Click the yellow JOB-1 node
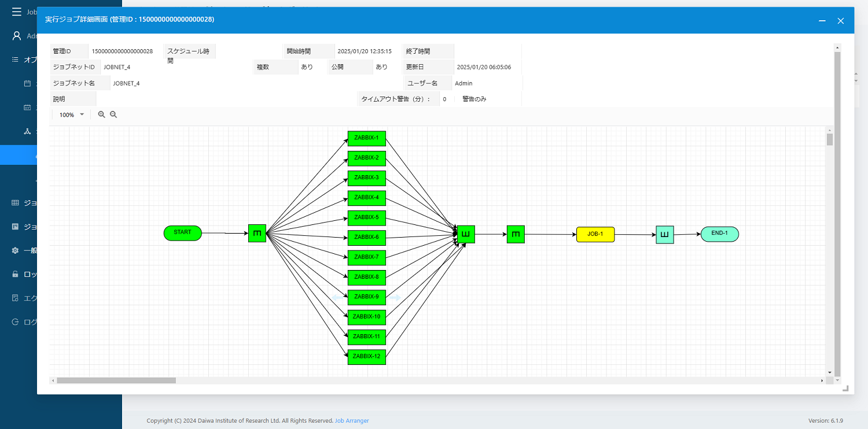Viewport: 868px width, 429px height. [x=595, y=234]
